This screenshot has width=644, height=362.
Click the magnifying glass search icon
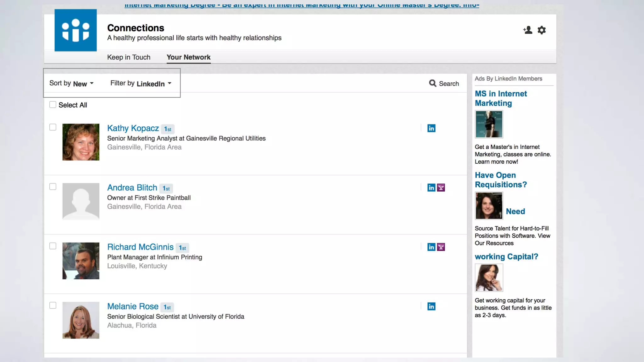[433, 83]
